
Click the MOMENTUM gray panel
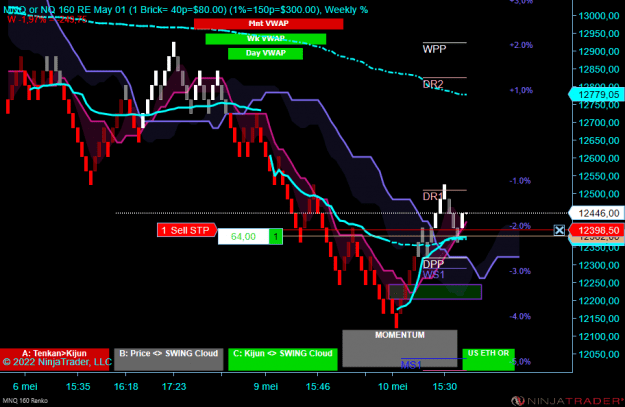point(400,348)
